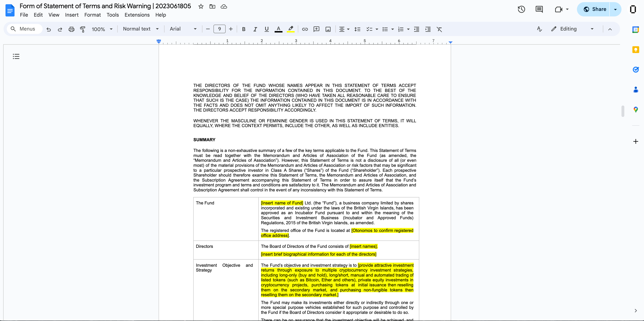Image resolution: width=644 pixels, height=321 pixels.
Task: Click the Share button
Action: 595,9
